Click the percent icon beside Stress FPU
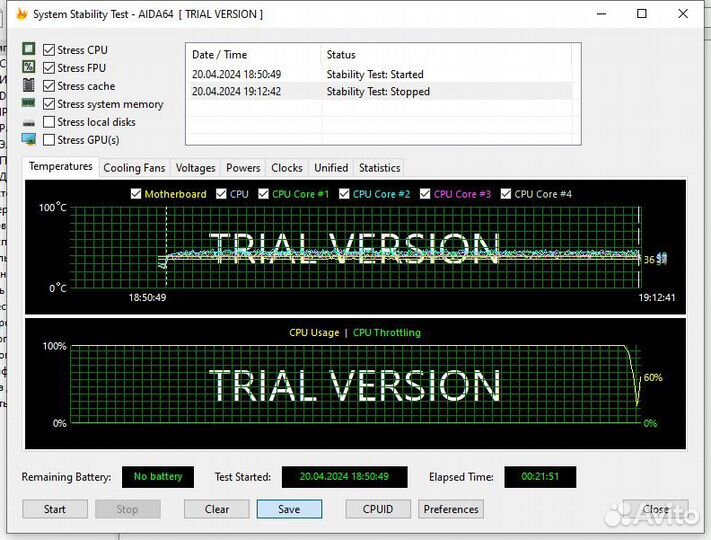The height and width of the screenshot is (540, 711). click(29, 67)
